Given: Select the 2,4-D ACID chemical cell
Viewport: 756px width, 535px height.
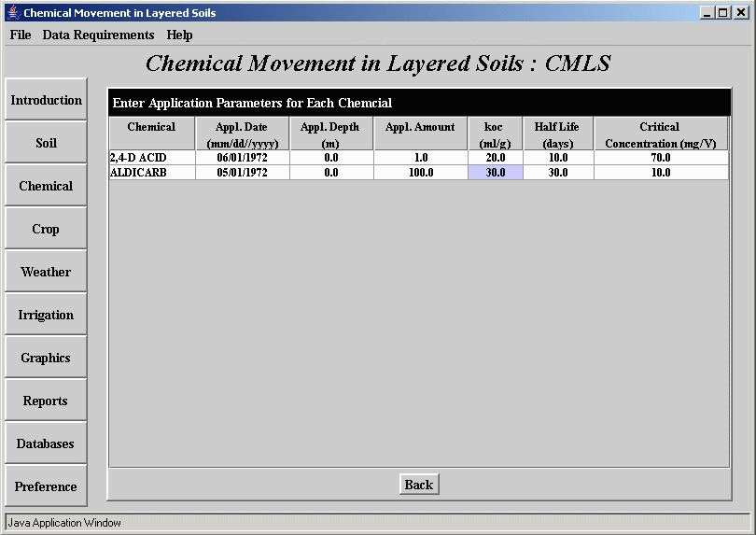Looking at the screenshot, I should 152,158.
